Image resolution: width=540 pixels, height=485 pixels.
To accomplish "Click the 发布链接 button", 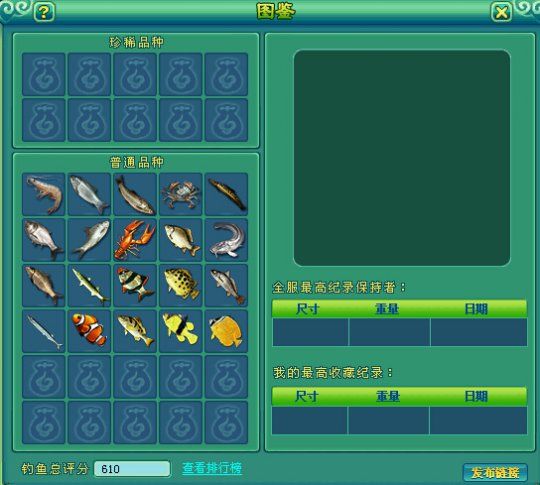I will tap(495, 473).
